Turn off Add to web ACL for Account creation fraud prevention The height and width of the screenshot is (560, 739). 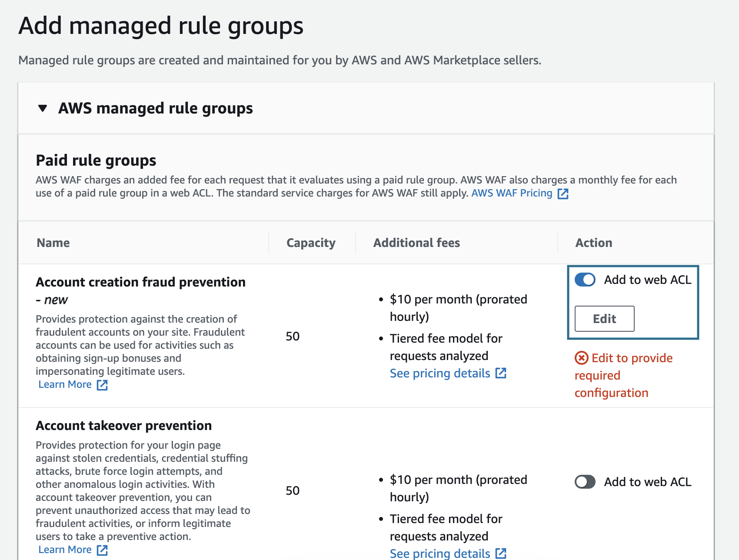(585, 280)
